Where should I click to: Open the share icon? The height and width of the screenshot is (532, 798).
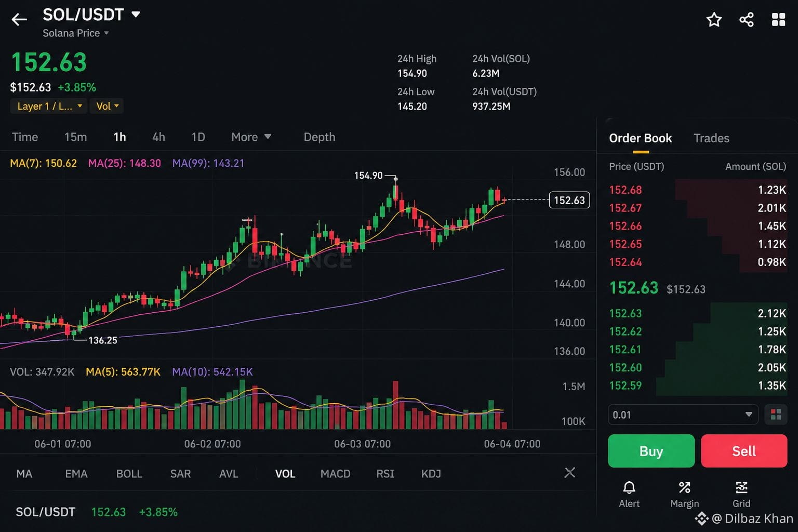coord(747,20)
